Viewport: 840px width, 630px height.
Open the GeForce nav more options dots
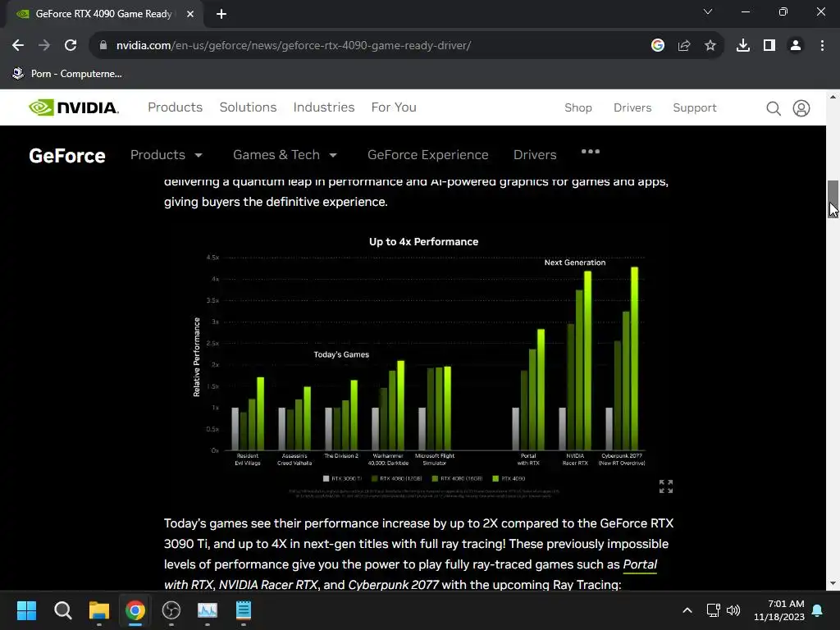[591, 152]
